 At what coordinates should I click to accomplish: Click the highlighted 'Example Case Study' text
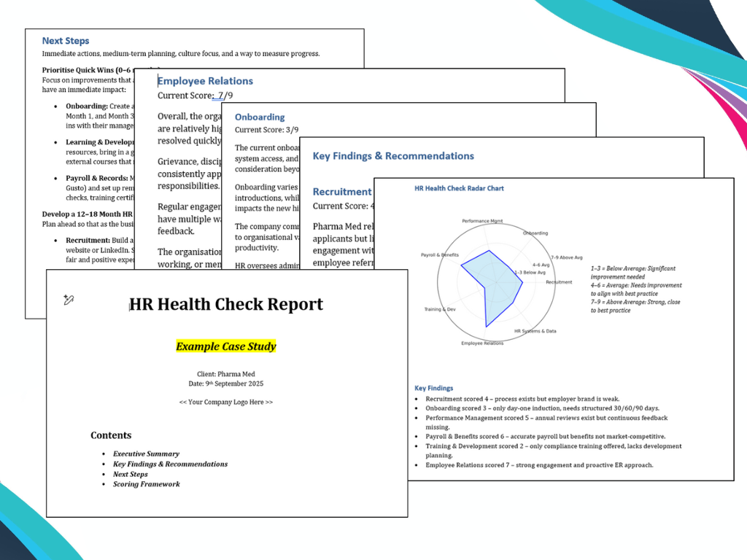[226, 346]
